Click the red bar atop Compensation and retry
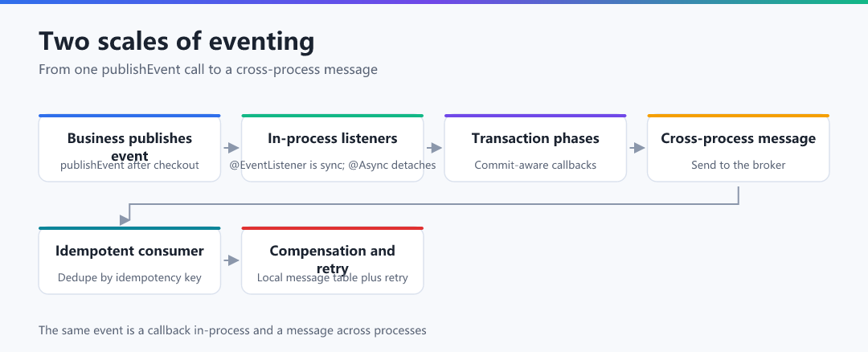Image resolution: width=868 pixels, height=352 pixels. [x=333, y=228]
